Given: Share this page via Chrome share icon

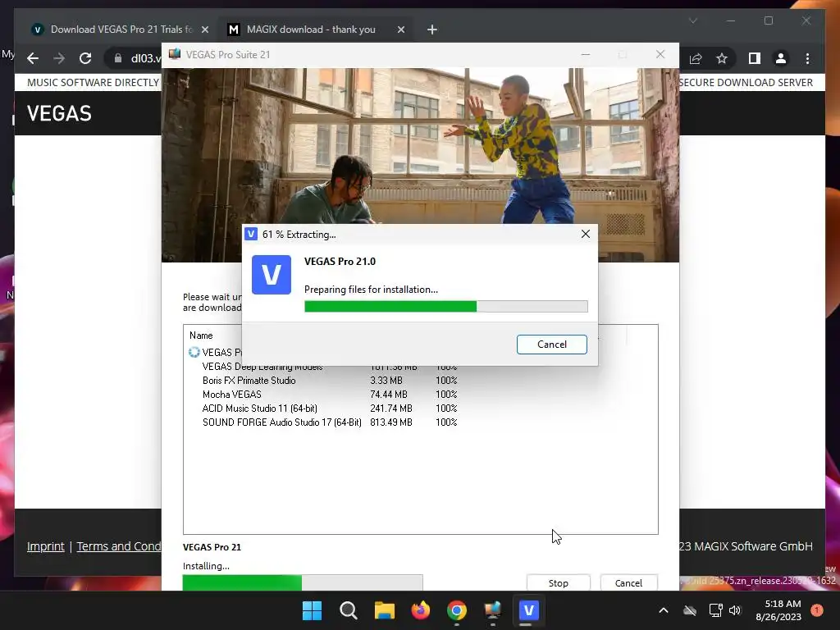Looking at the screenshot, I should coord(696,58).
